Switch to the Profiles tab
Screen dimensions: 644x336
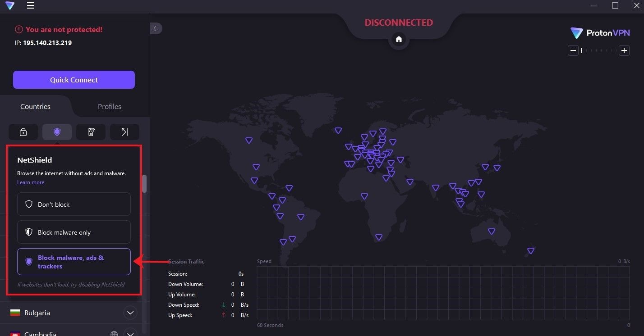(x=110, y=107)
